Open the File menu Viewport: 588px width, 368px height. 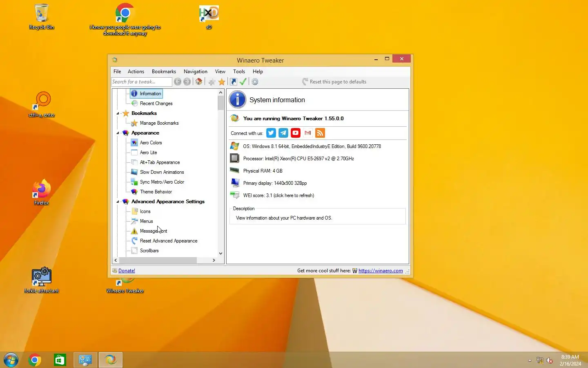click(117, 72)
